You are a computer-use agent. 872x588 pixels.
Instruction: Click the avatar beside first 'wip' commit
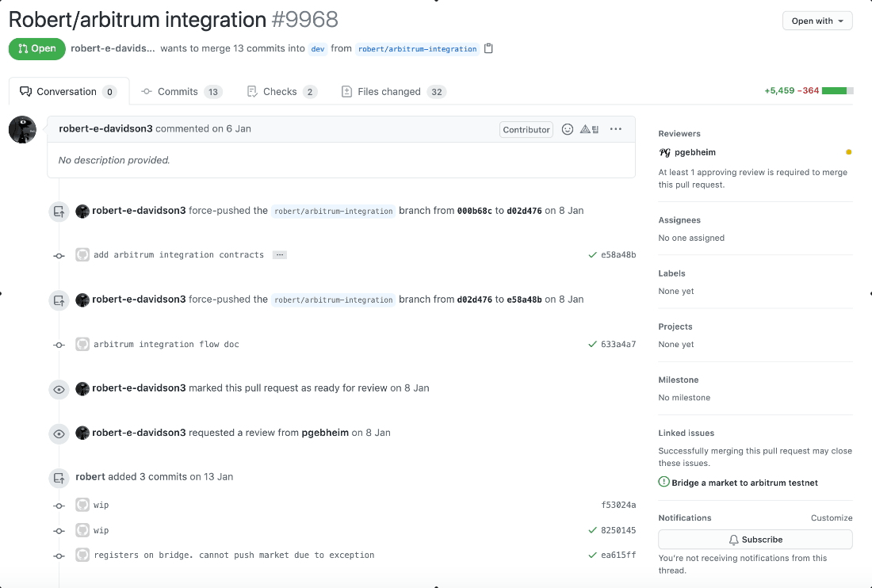point(82,505)
